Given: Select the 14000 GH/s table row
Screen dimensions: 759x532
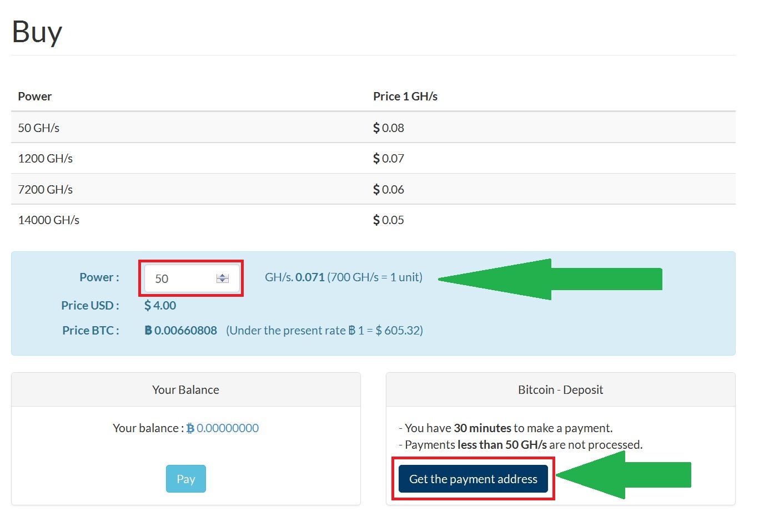Looking at the screenshot, I should (373, 220).
